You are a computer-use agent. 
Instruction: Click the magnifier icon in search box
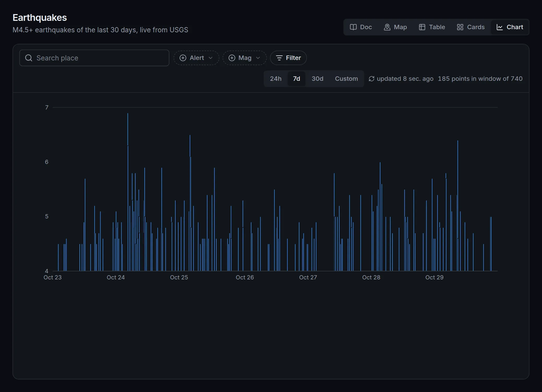click(29, 58)
